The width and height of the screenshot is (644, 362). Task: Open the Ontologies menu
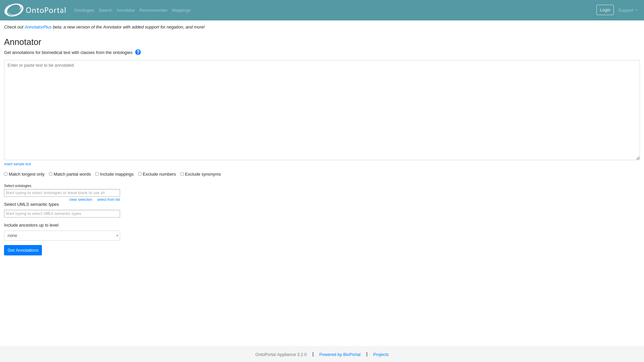pos(84,10)
